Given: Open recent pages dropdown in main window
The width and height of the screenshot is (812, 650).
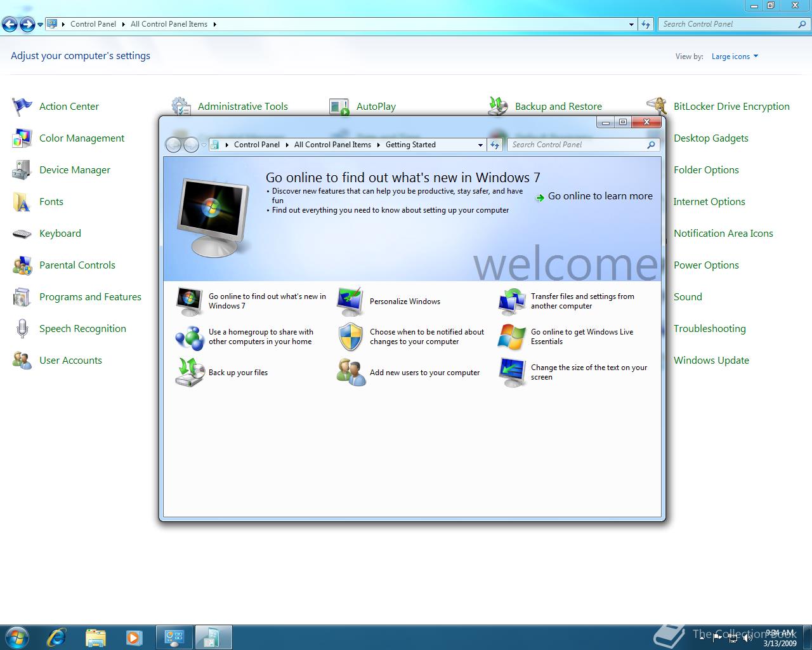Looking at the screenshot, I should click(41, 25).
